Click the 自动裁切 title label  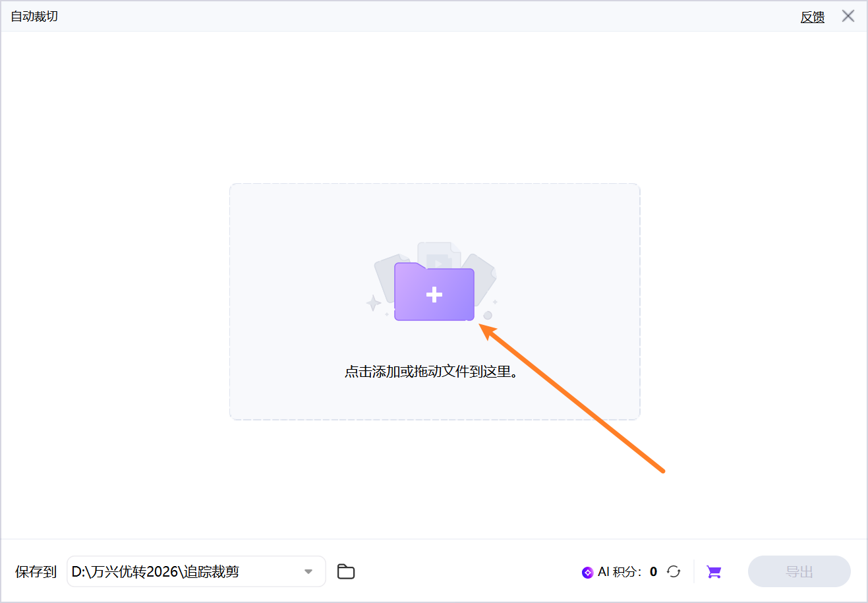click(x=34, y=15)
